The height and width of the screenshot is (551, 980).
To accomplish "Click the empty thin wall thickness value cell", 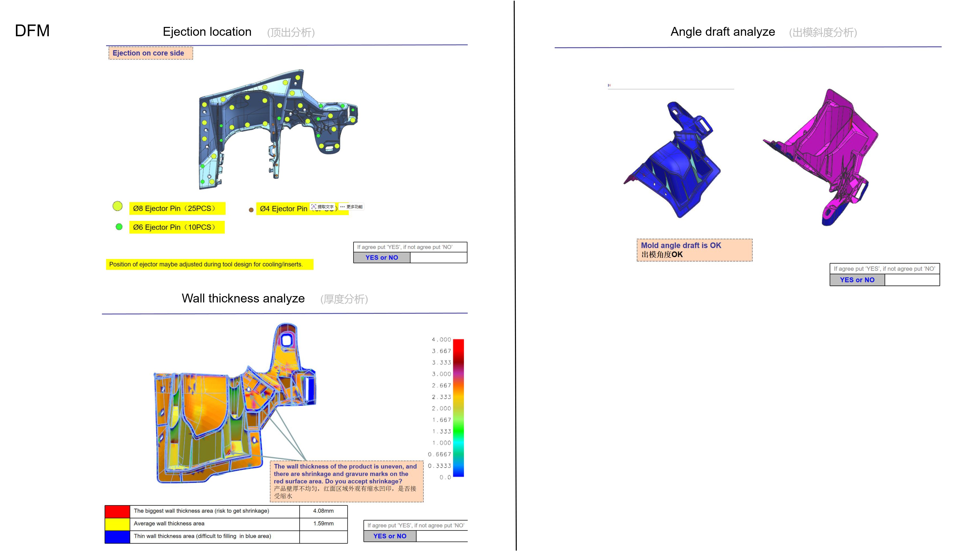I will coord(323,537).
